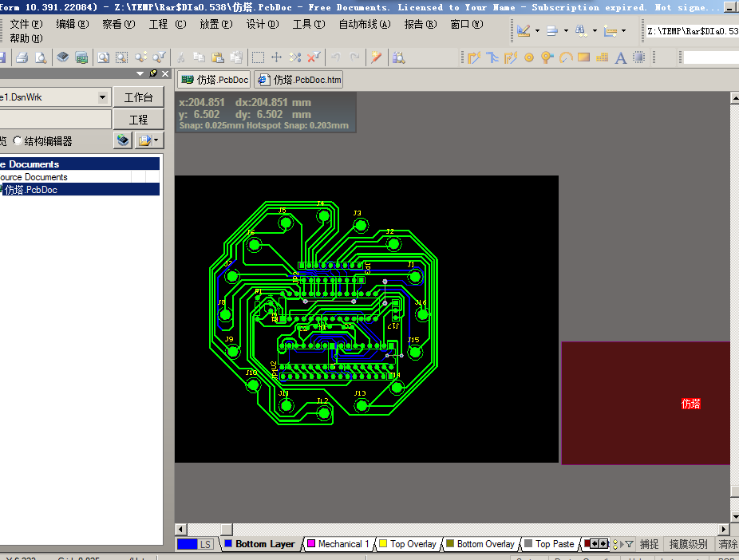Screen dimensions: 739x560
Task: Open the Projects panel triangle menu
Action: [x=140, y=73]
